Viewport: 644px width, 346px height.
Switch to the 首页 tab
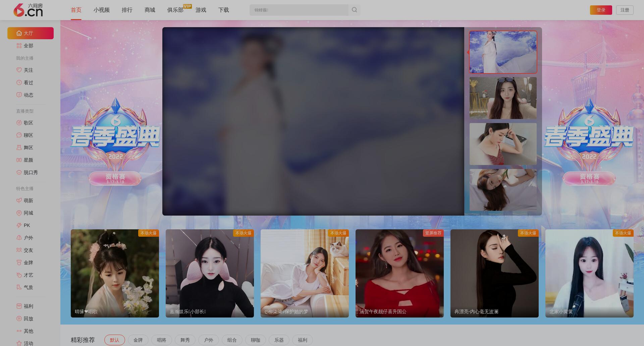[76, 10]
